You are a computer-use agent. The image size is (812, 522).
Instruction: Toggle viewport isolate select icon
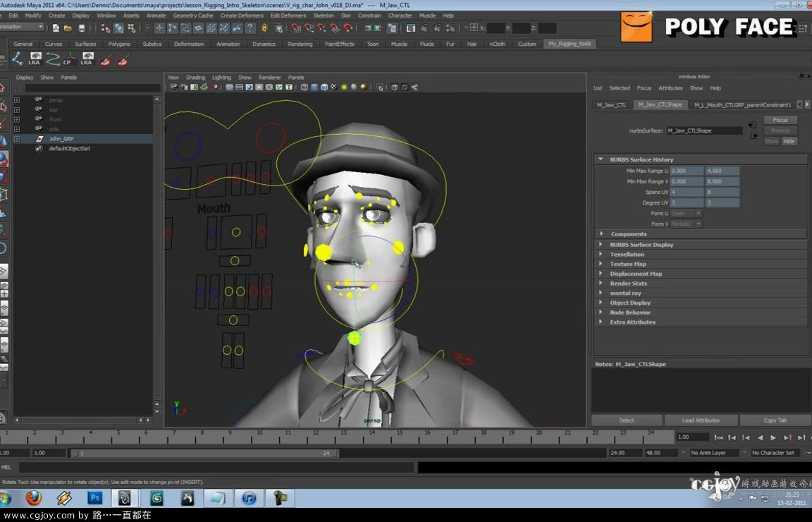point(380,87)
